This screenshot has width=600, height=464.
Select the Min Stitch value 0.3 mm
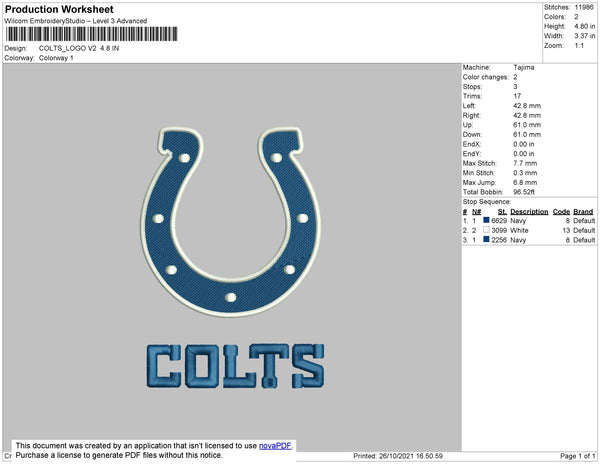(x=525, y=173)
